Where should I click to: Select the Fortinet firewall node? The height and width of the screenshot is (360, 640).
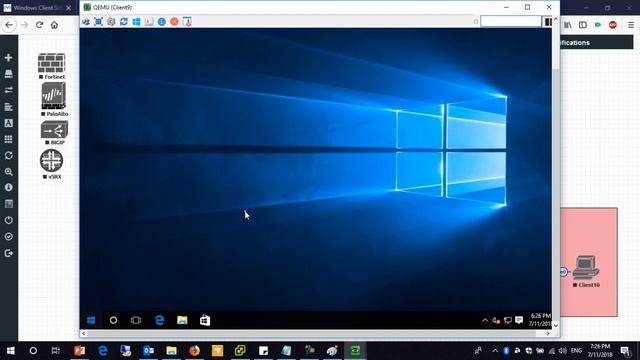51,63
